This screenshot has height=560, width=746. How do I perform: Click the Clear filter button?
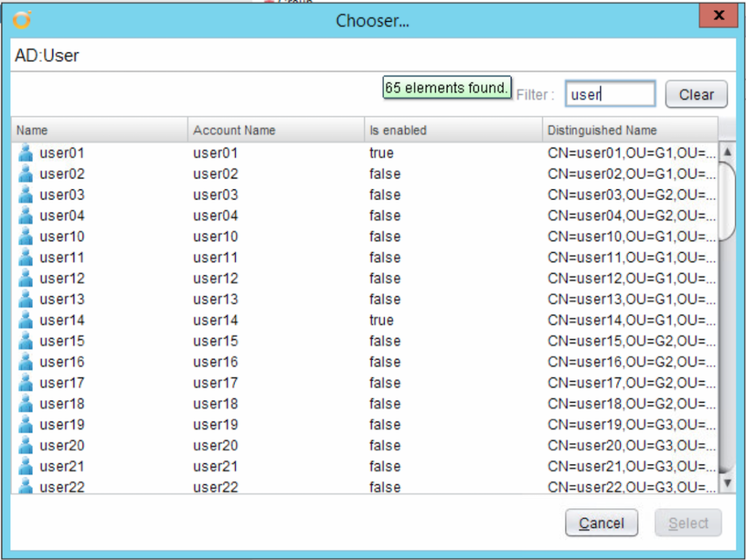coord(696,95)
